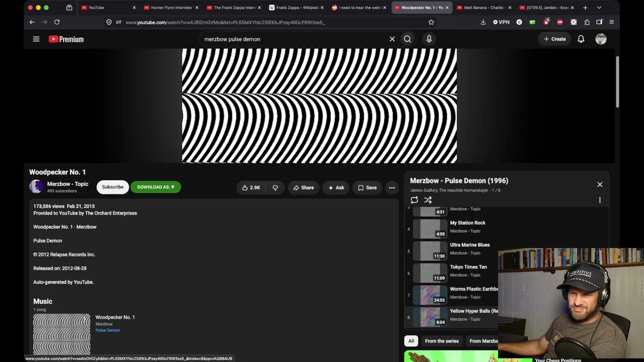This screenshot has width=644, height=362.
Task: Focus the YouTube search input field
Action: pyautogui.click(x=294, y=39)
